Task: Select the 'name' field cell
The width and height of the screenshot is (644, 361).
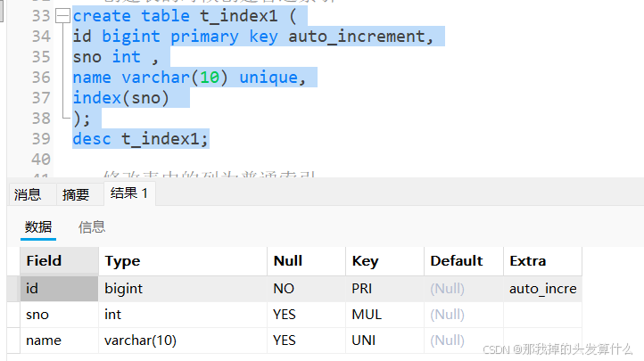Action: [59, 340]
